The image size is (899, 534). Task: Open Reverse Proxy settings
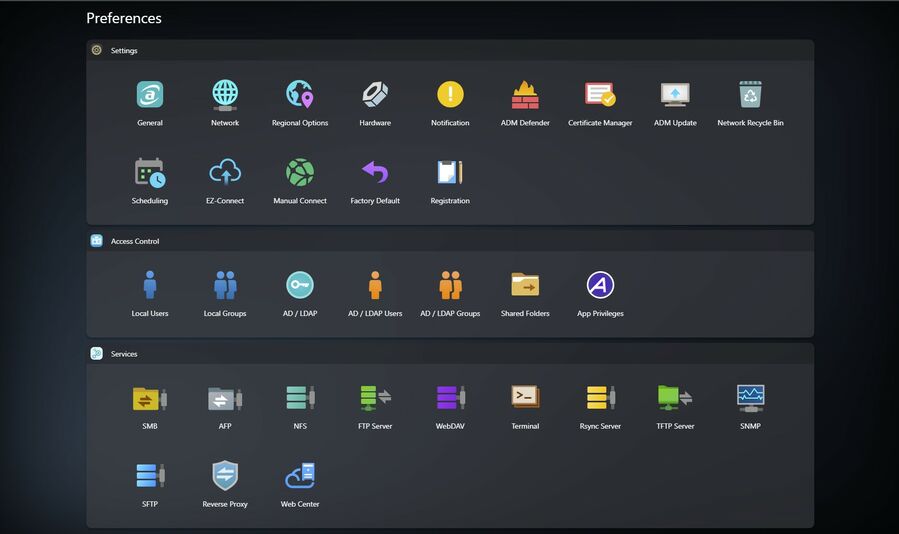[x=225, y=476]
